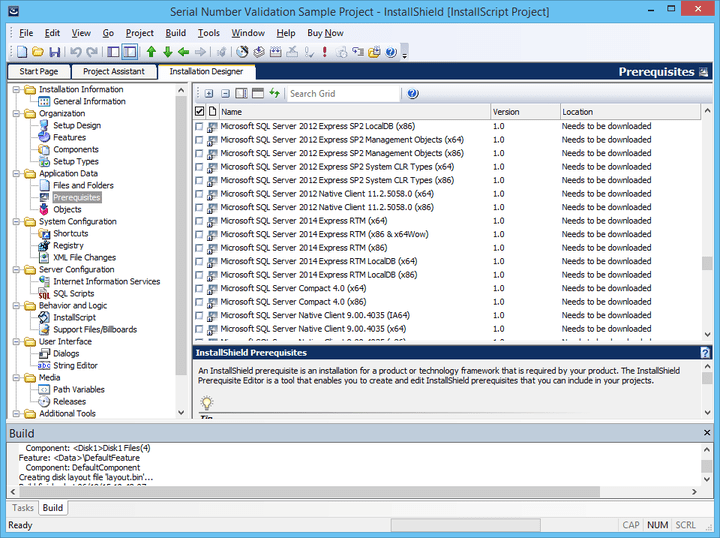Select Features in the tree
Image resolution: width=720 pixels, height=538 pixels.
69,137
